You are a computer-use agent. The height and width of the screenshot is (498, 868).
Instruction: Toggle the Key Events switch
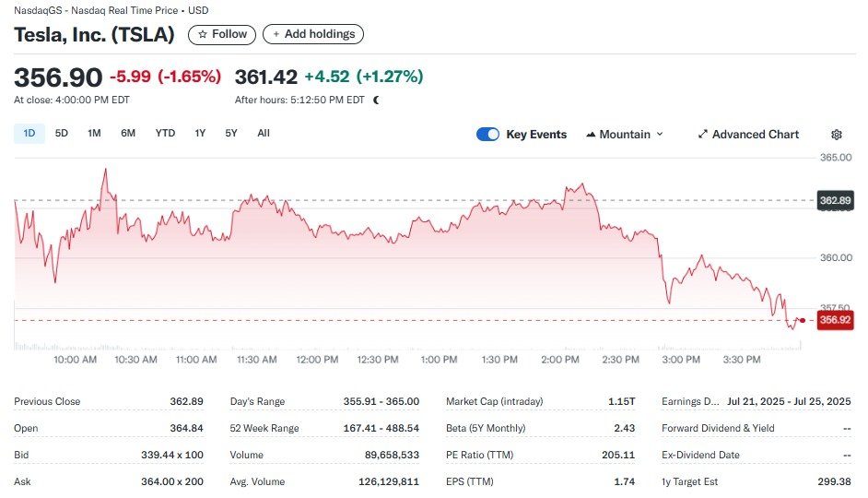pos(487,135)
